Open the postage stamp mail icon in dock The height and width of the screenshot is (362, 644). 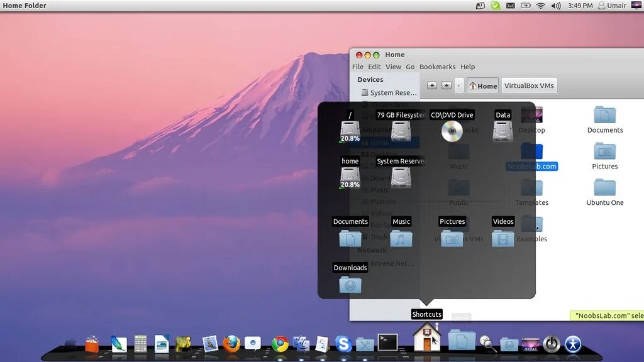coord(210,344)
